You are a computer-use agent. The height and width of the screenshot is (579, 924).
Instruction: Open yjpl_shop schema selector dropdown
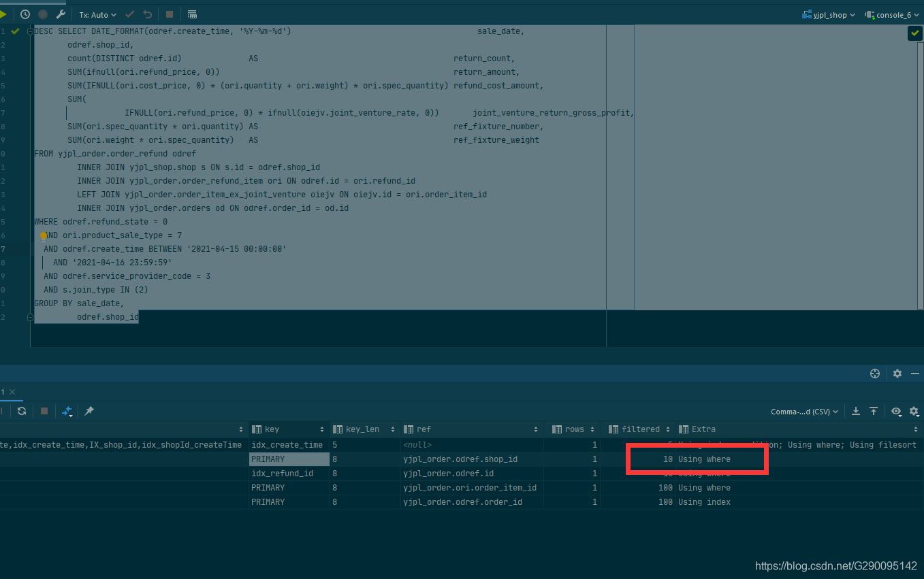point(828,14)
